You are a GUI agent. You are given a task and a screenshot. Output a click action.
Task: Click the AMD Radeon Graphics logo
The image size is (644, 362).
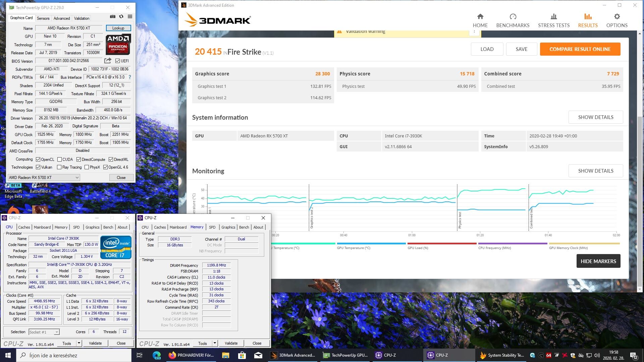click(x=118, y=44)
